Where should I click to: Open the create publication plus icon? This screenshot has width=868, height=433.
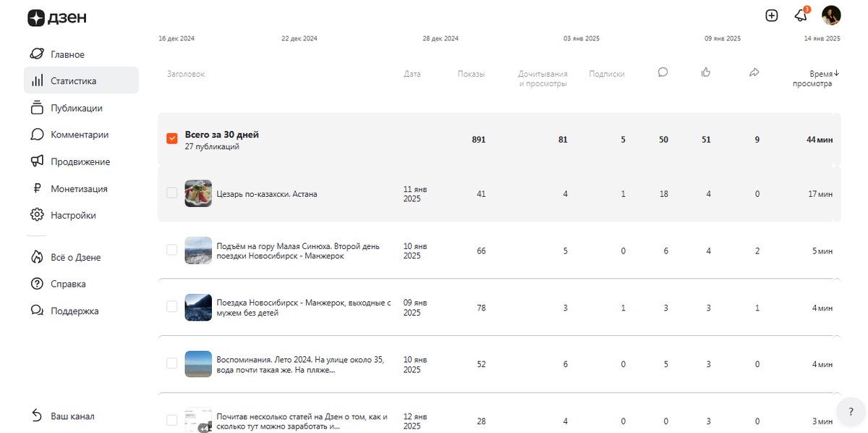point(771,15)
